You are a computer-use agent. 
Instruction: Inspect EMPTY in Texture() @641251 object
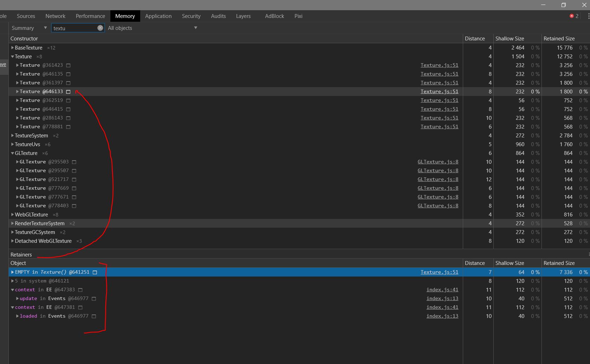95,272
